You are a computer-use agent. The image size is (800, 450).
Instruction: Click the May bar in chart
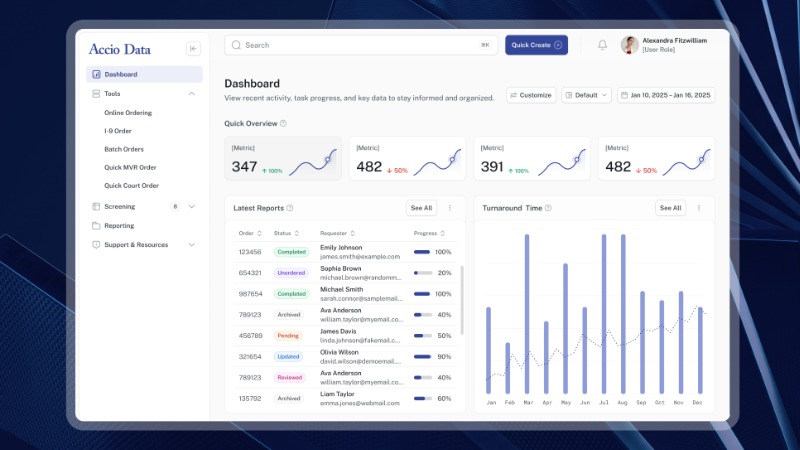565,329
